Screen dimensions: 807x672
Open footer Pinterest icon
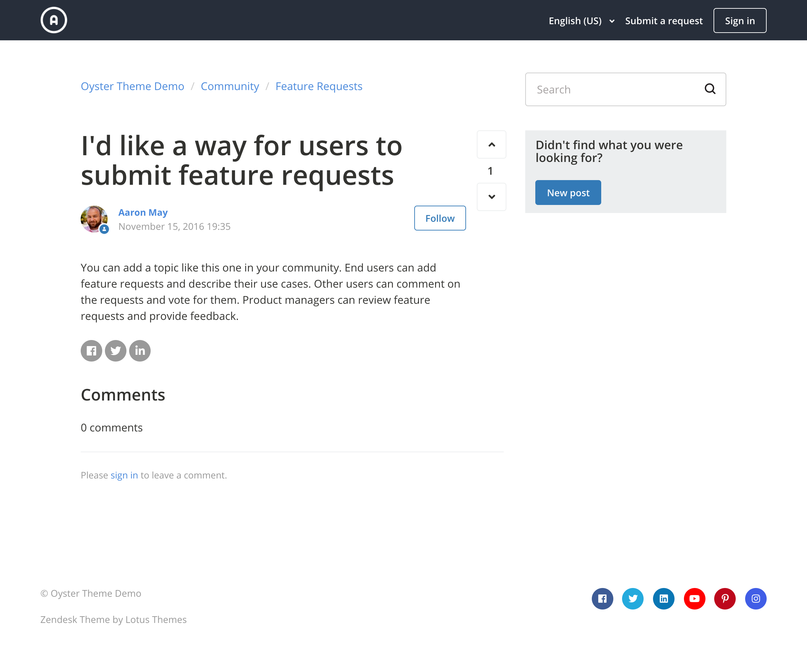click(725, 598)
